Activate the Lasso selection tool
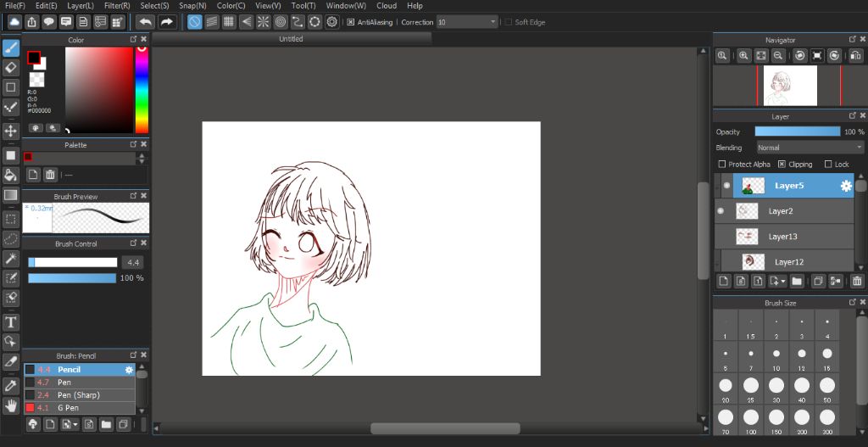The height and width of the screenshot is (447, 868). [x=10, y=238]
